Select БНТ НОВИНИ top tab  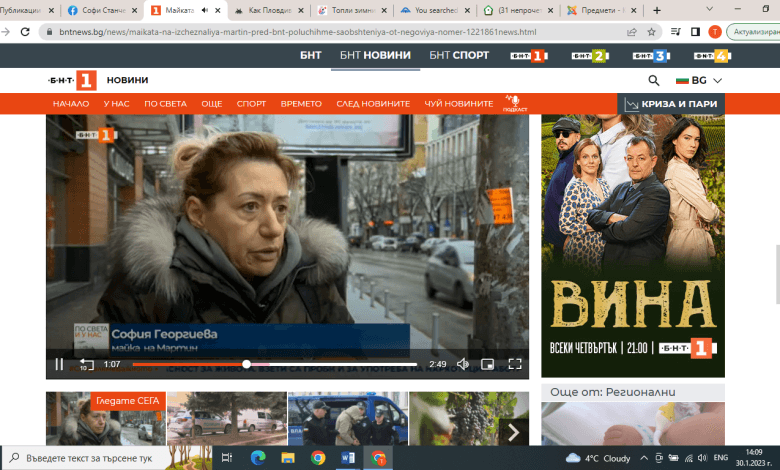[375, 55]
